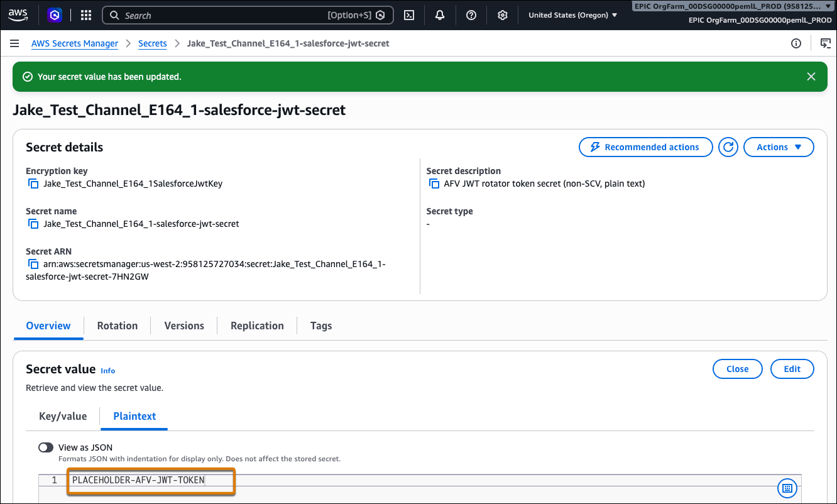Open the EPIC OrgFarm account menu
Viewport: 837px width, 504px height.
click(x=732, y=6)
